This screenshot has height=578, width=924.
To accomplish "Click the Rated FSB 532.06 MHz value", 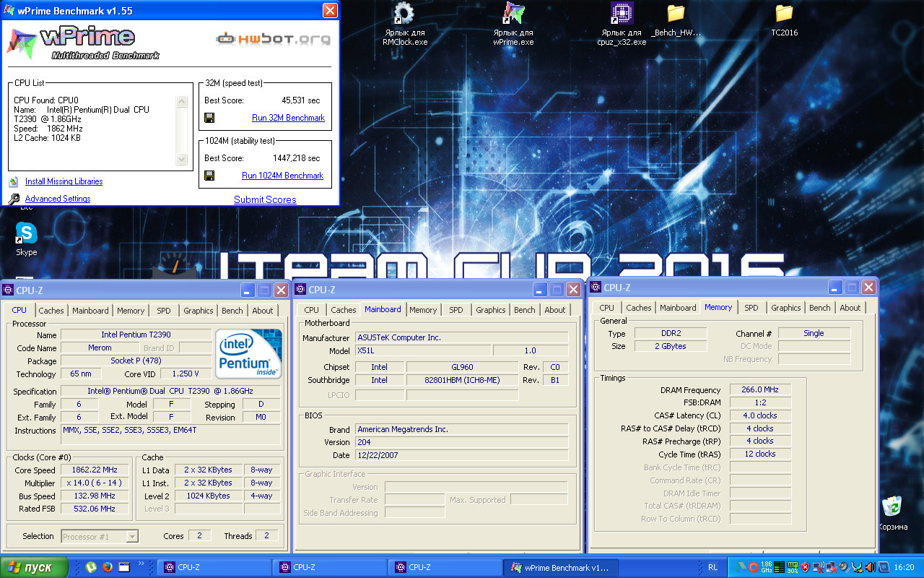I will click(96, 509).
